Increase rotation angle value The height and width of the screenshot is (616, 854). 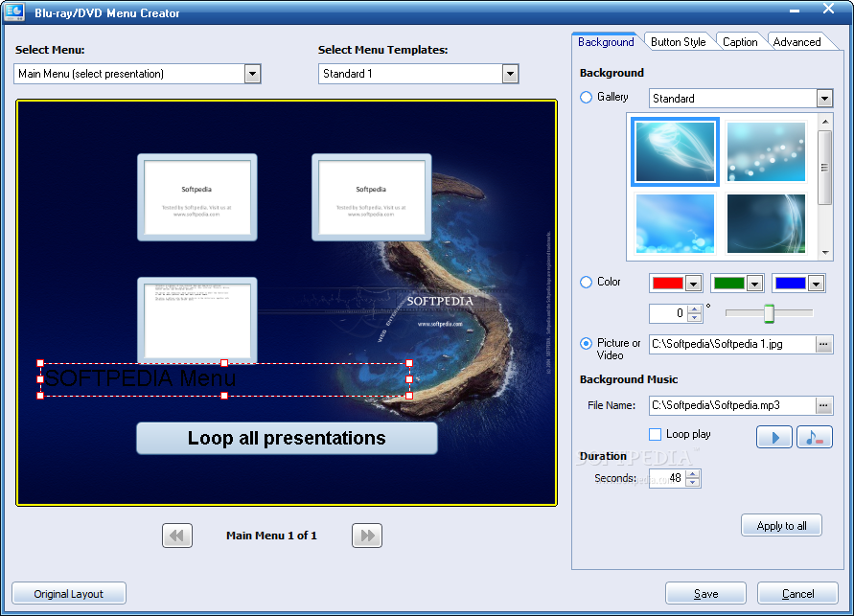point(694,309)
